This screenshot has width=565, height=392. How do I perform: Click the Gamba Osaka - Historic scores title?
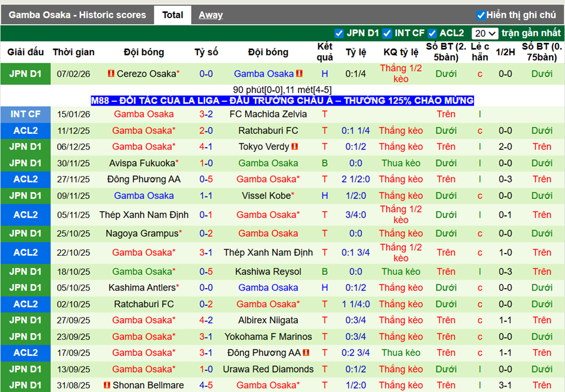77,15
